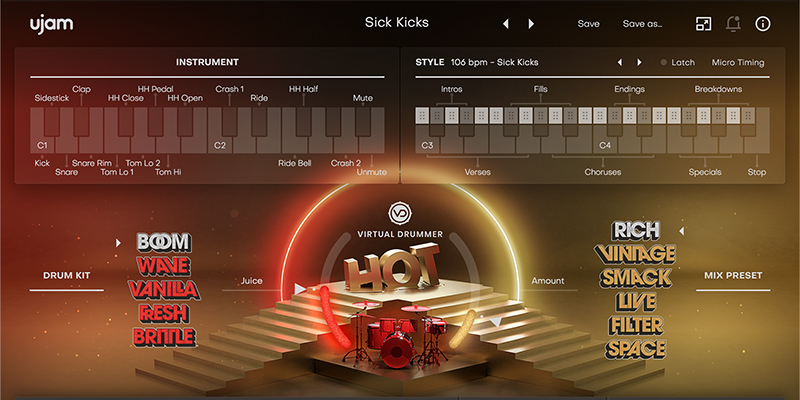Image resolution: width=800 pixels, height=400 pixels.
Task: Select VINTAGE mix preset
Action: (635, 254)
